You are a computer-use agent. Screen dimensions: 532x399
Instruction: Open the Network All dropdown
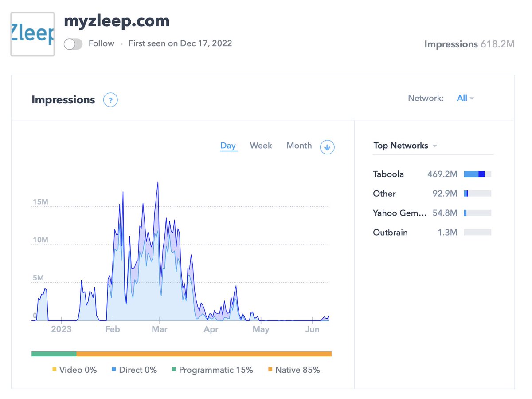[465, 98]
